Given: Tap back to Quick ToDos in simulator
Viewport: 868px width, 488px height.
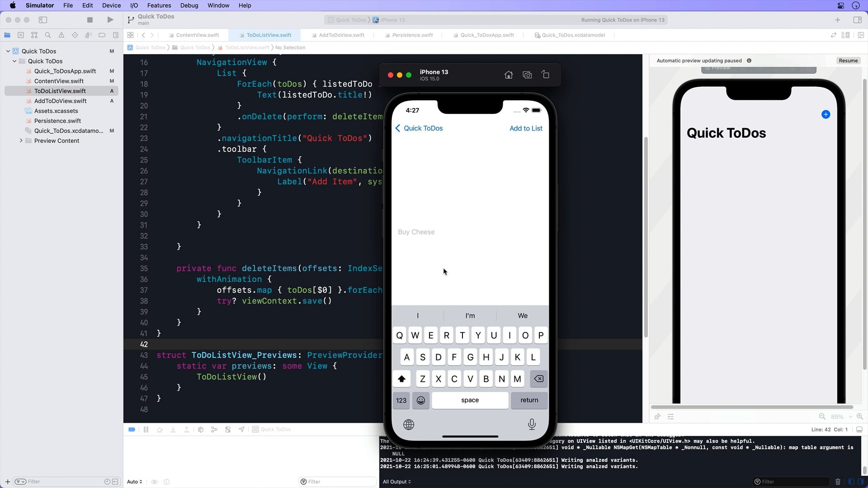Looking at the screenshot, I should point(419,128).
